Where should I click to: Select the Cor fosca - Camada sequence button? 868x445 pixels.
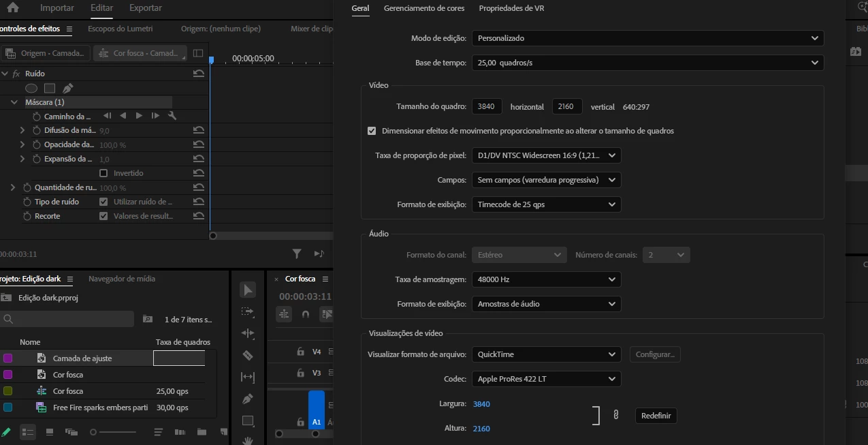pyautogui.click(x=140, y=53)
